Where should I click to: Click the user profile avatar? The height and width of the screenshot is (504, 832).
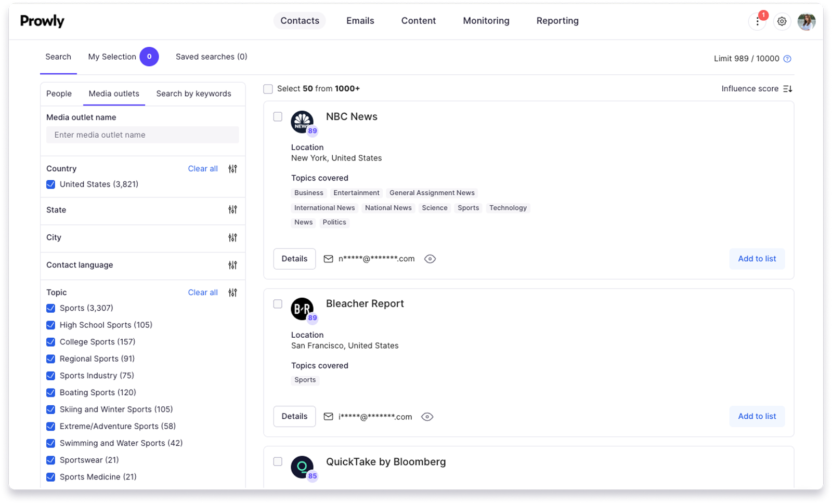click(x=806, y=21)
